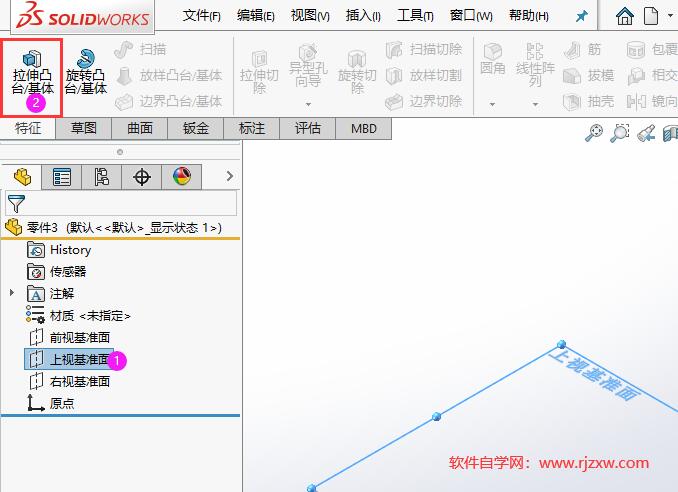Open FeatureManager design tree tab

[x=22, y=177]
